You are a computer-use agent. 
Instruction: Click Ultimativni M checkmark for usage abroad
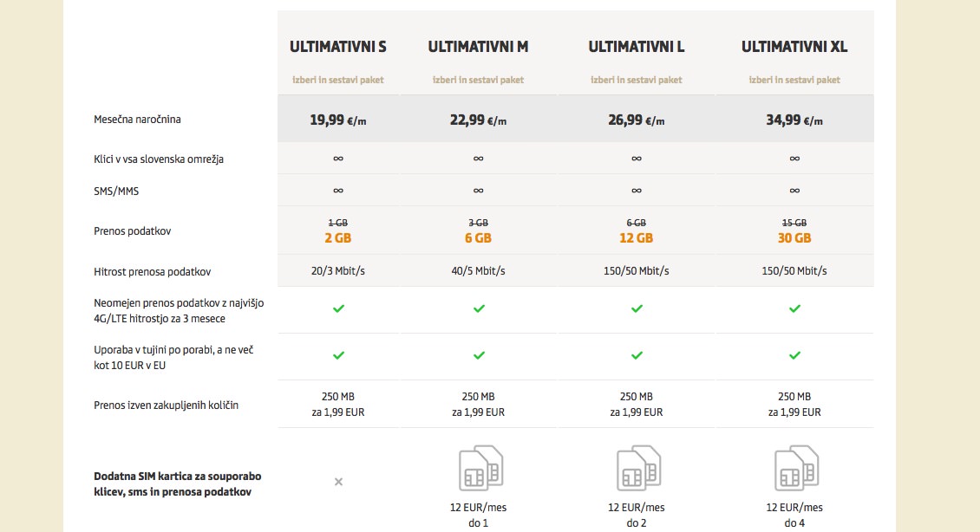click(479, 355)
